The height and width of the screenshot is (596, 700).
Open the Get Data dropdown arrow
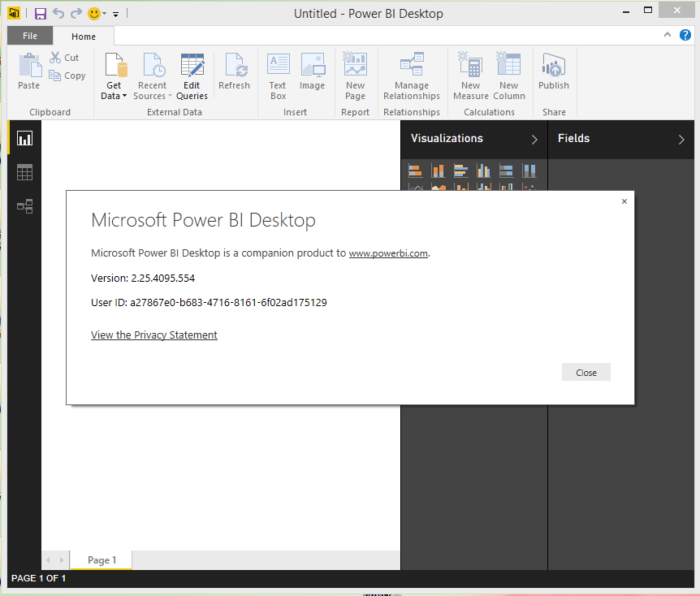(x=124, y=96)
